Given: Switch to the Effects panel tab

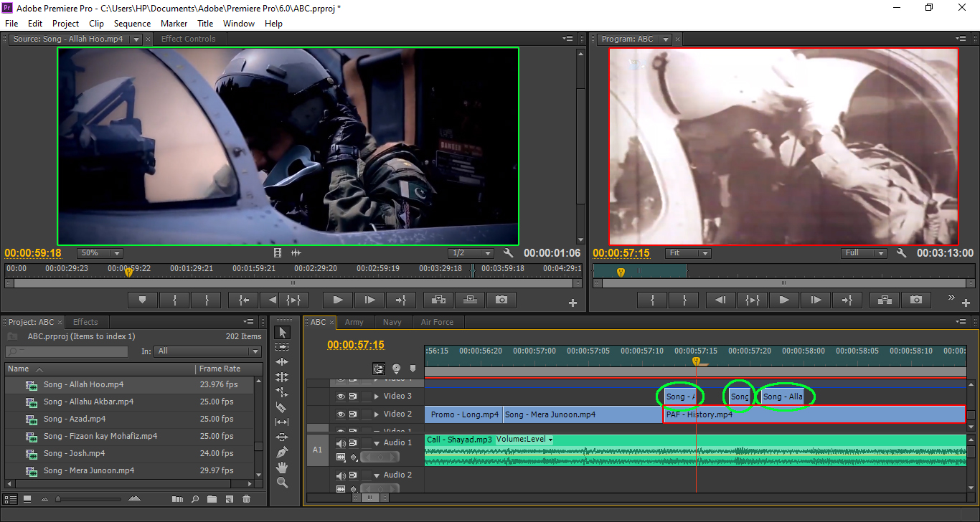Looking at the screenshot, I should [x=85, y=322].
